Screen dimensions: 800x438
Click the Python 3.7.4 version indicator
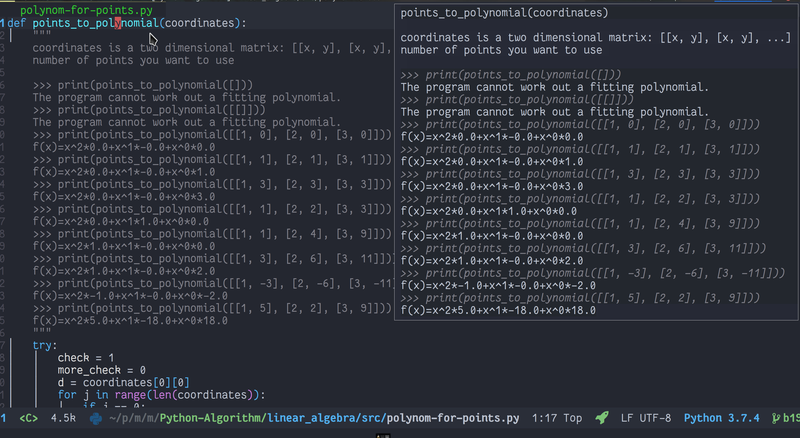click(721, 418)
